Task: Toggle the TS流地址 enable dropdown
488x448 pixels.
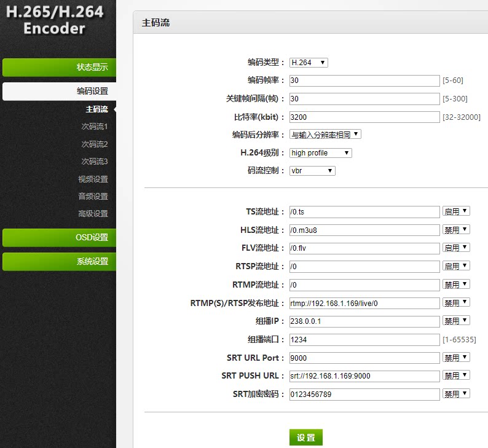Action: (x=456, y=211)
